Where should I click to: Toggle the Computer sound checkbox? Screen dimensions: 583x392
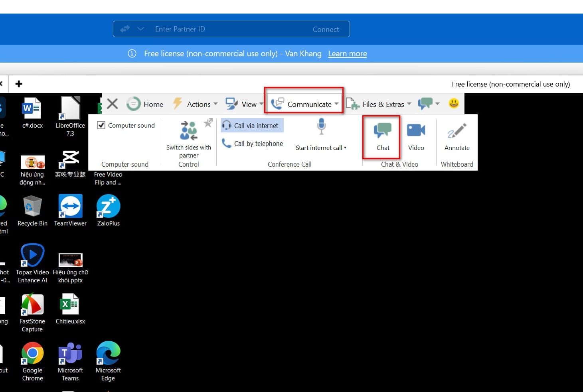point(101,125)
